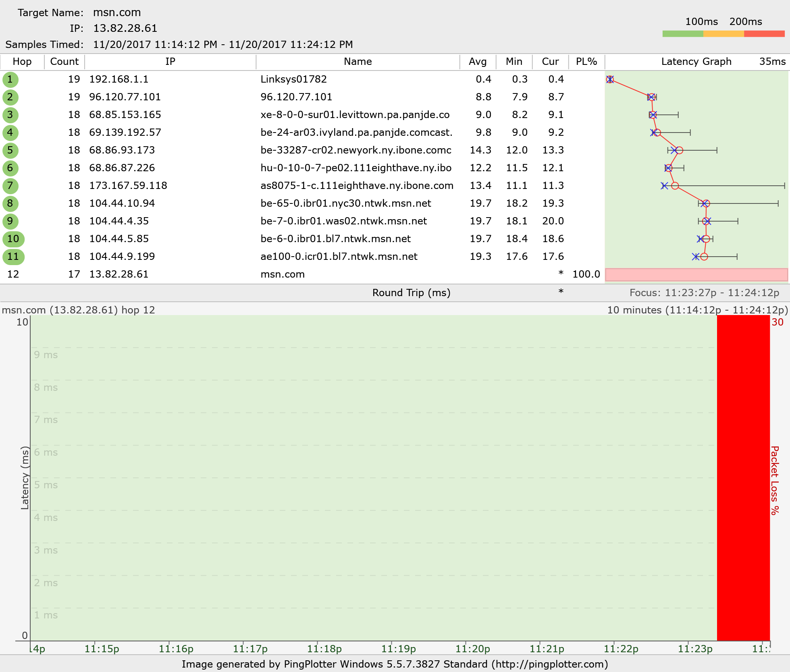This screenshot has width=790, height=672.
Task: Click hop 11 blue X marker on graph
Action: pos(696,257)
